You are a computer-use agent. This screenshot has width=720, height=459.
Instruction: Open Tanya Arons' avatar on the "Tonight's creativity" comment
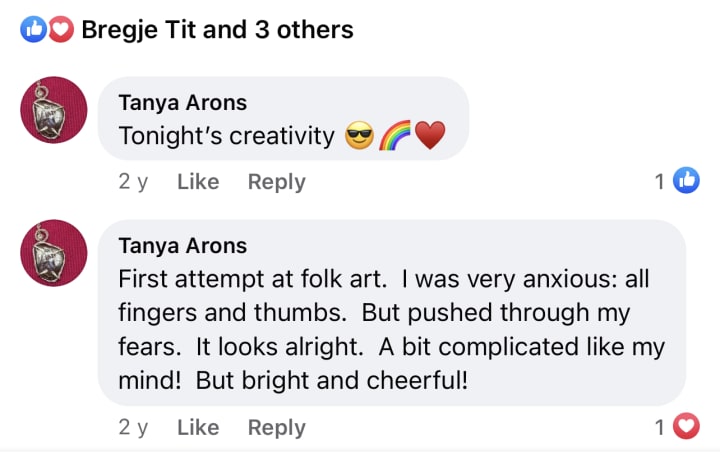54,109
